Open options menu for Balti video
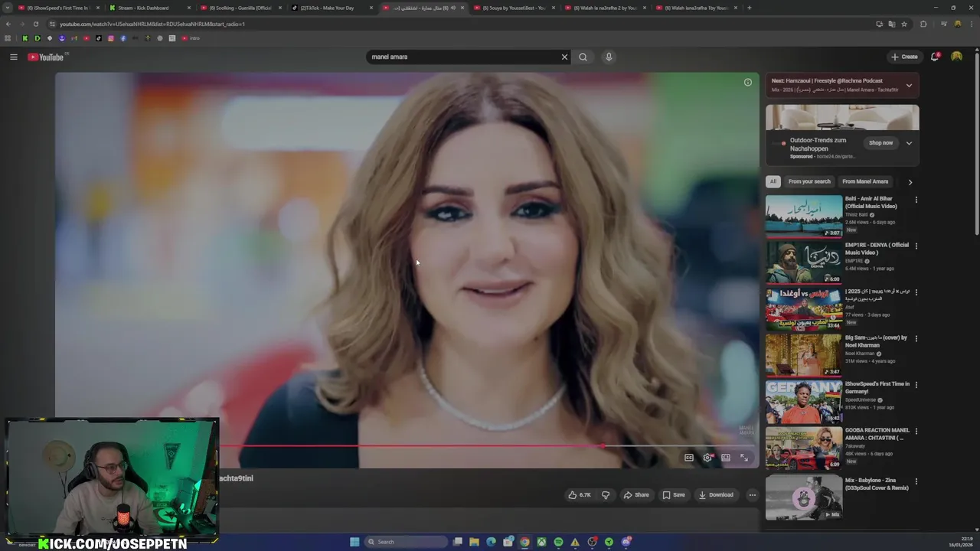 click(916, 200)
